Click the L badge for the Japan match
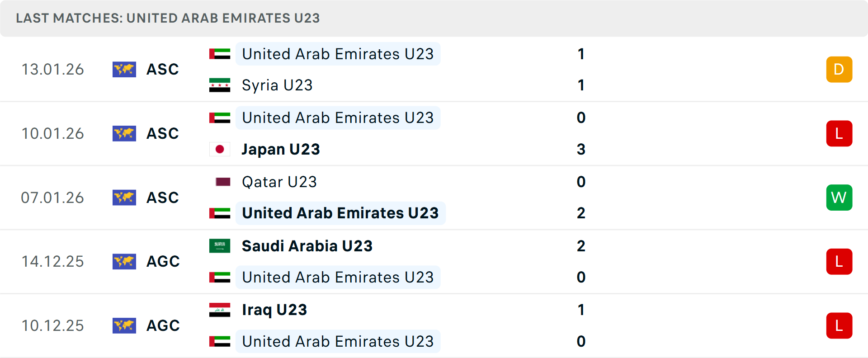 point(839,134)
